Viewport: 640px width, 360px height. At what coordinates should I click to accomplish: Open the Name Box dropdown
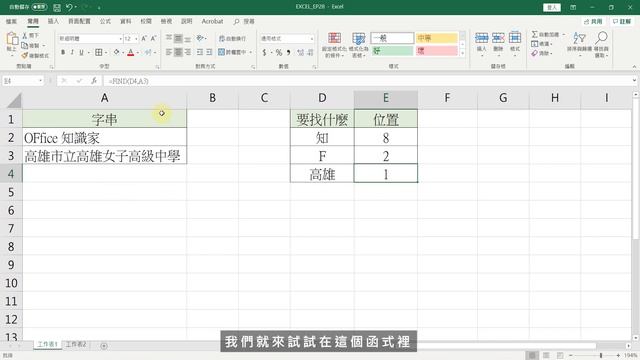pyautogui.click(x=40, y=81)
